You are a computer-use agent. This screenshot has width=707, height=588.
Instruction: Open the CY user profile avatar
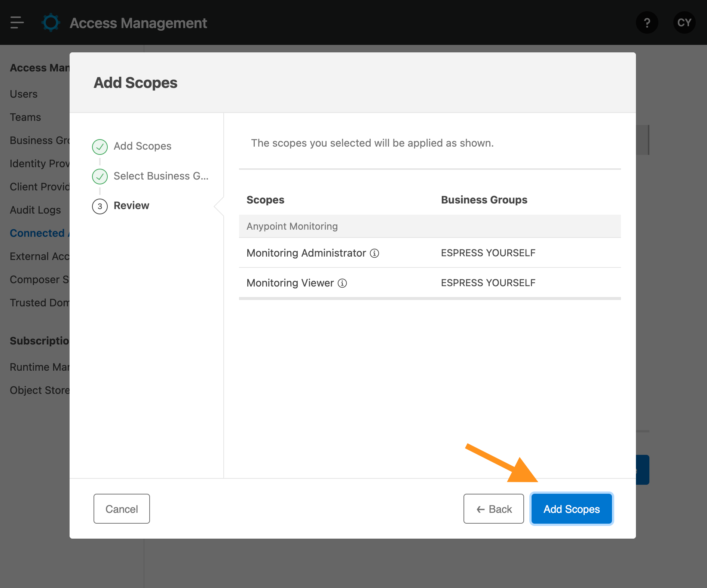click(684, 22)
